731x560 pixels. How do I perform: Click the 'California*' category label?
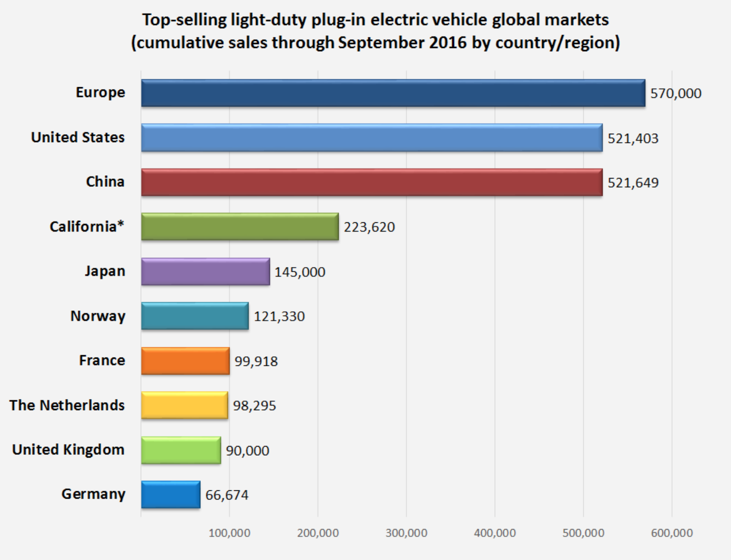pos(87,226)
